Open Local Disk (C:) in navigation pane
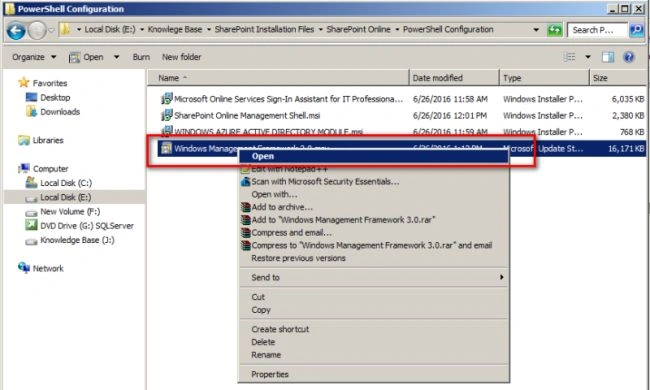The width and height of the screenshot is (650, 390). click(66, 183)
